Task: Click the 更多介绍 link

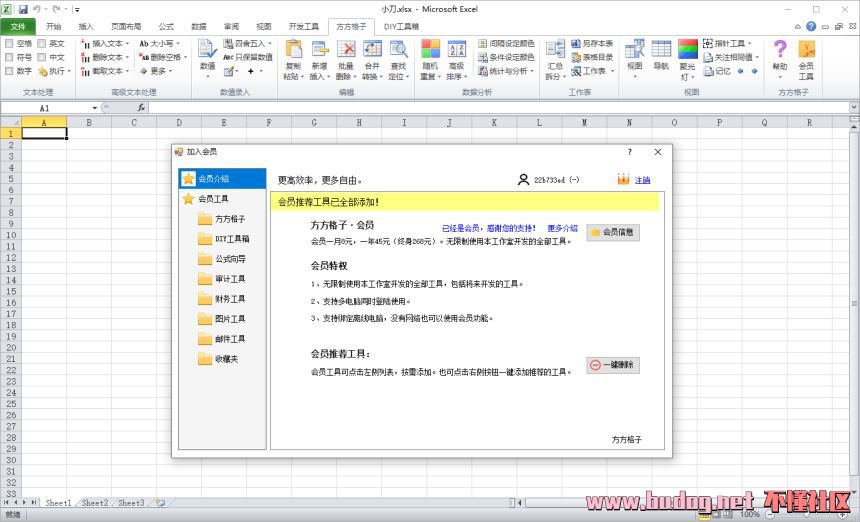Action: tap(562, 228)
